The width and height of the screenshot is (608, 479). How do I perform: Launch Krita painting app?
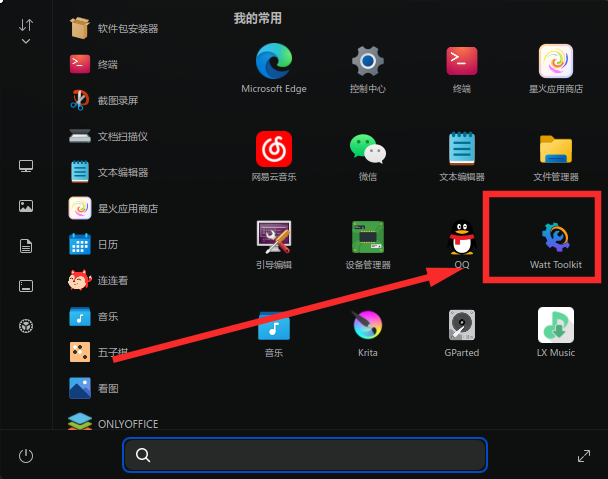pyautogui.click(x=368, y=332)
